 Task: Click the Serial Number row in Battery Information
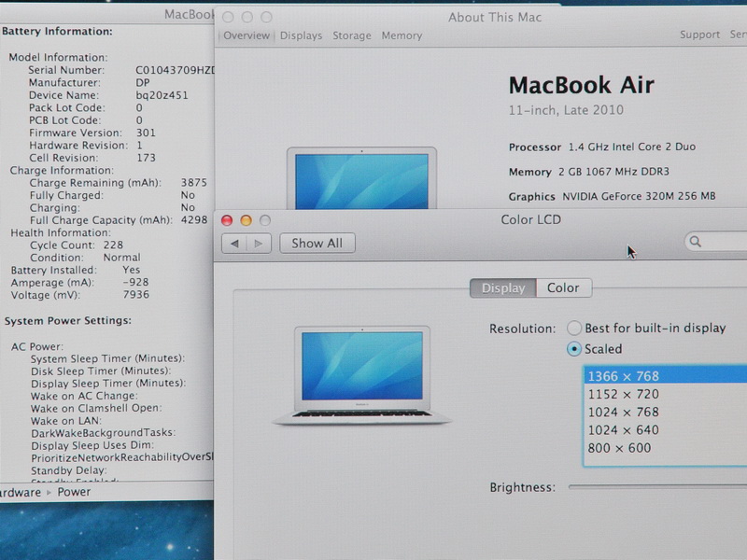121,70
